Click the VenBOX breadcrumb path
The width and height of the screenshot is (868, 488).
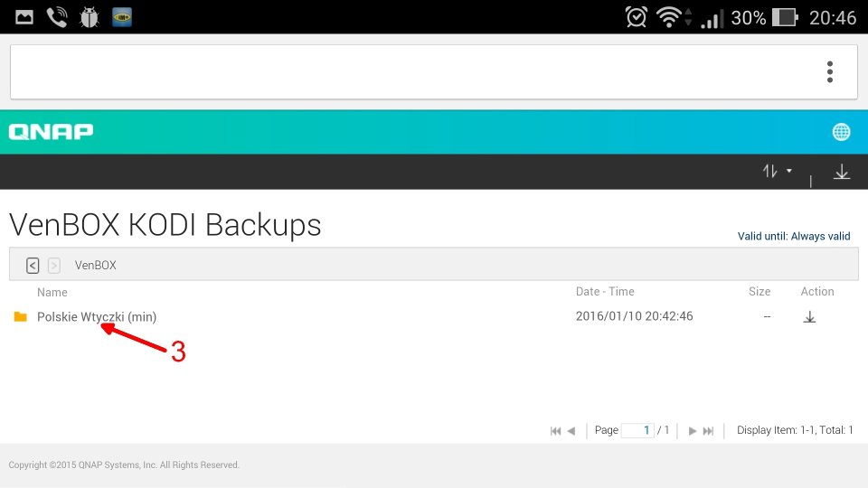pos(95,266)
